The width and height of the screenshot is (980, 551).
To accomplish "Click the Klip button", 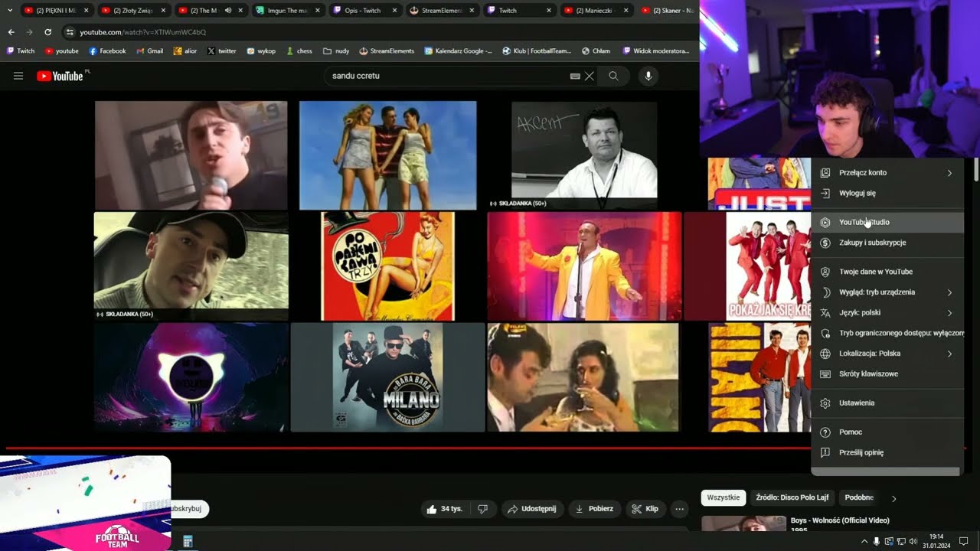I will click(645, 509).
